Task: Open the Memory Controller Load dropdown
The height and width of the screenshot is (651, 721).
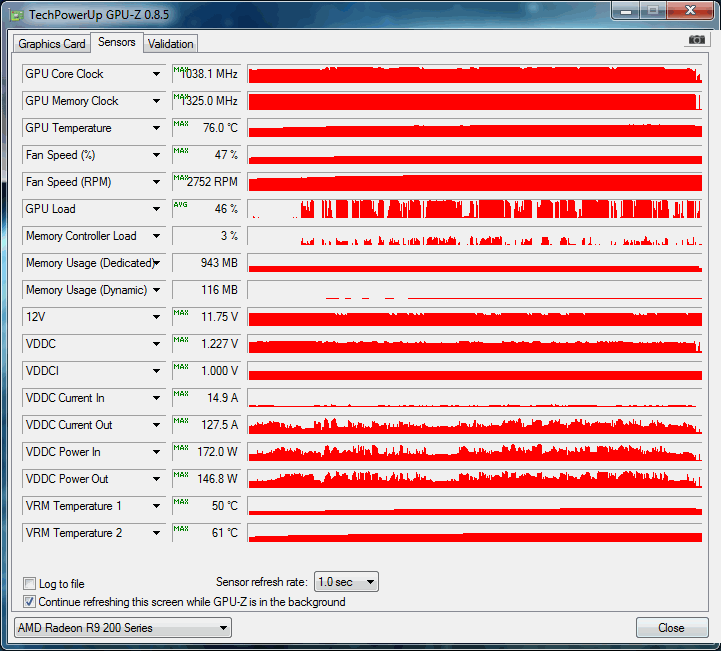Action: coord(156,236)
